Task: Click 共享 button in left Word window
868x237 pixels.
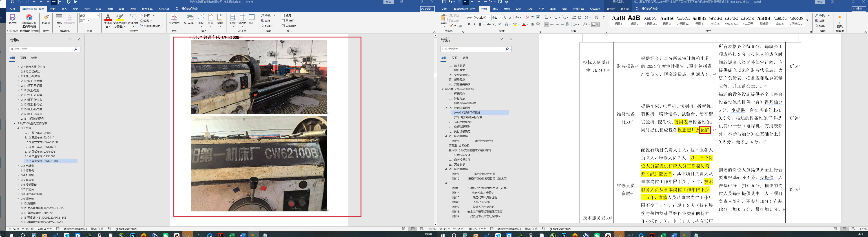Action: coord(427,9)
